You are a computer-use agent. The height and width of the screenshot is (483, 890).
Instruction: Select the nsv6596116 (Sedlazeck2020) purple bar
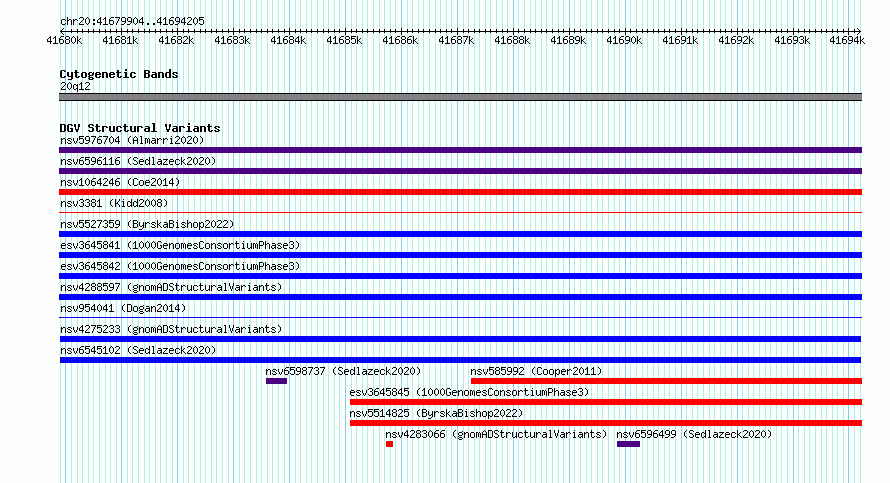click(460, 171)
